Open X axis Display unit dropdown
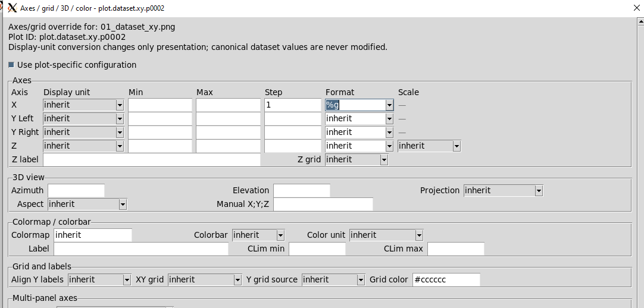The height and width of the screenshot is (308, 644). [83, 105]
